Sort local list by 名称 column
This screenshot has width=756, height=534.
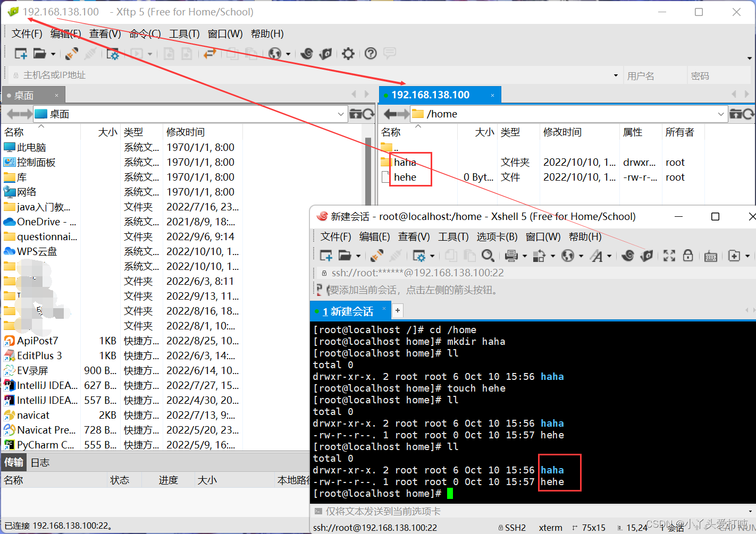pyautogui.click(x=40, y=132)
